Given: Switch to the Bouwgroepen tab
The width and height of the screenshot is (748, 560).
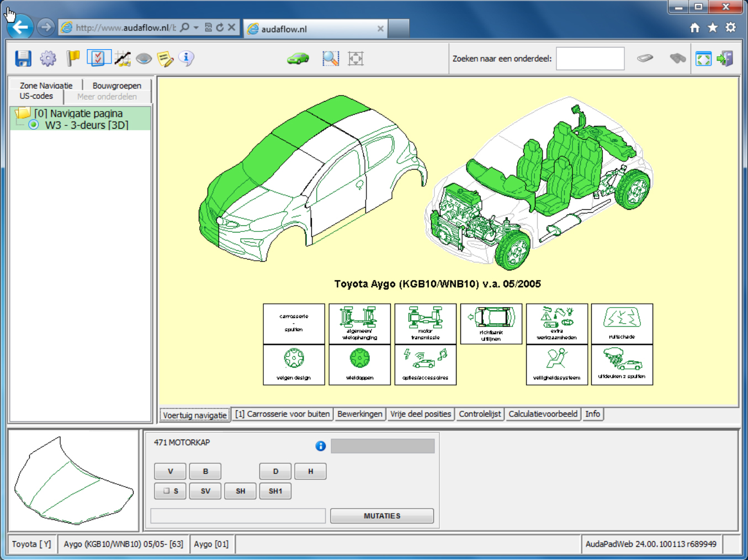Looking at the screenshot, I should (116, 86).
